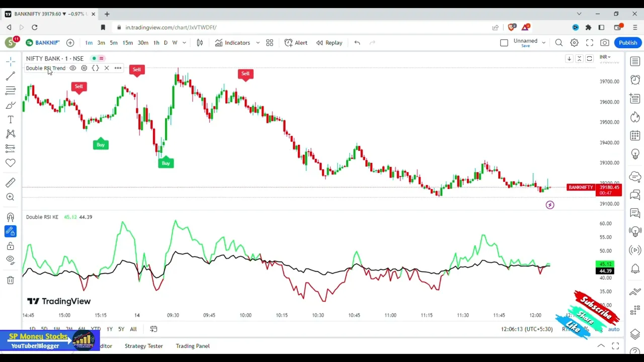Open the quick search magnifier
644x362 pixels.
pyautogui.click(x=559, y=43)
